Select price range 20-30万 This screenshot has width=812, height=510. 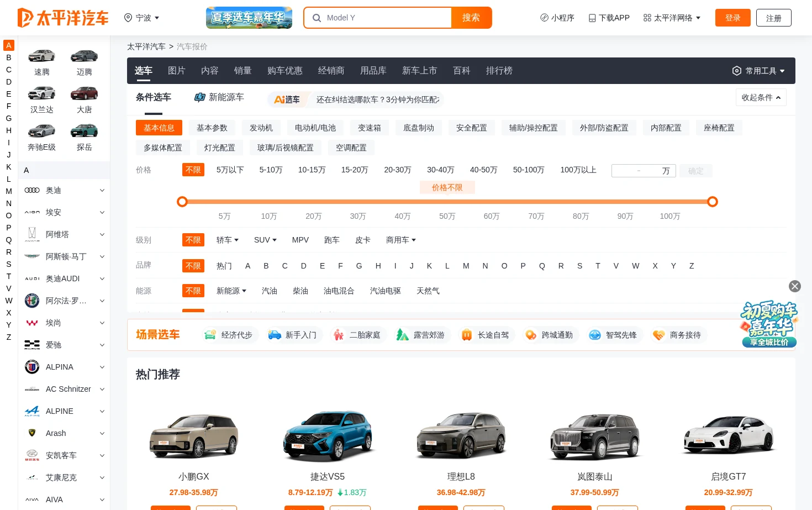point(398,170)
